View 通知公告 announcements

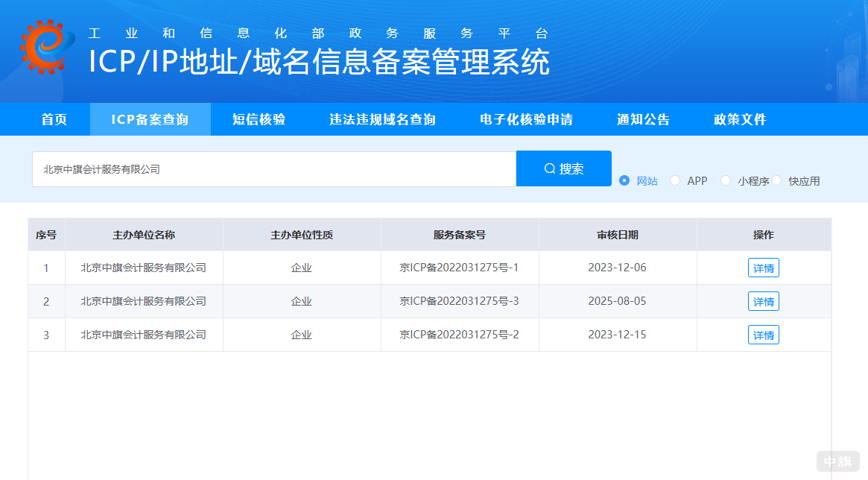point(643,119)
